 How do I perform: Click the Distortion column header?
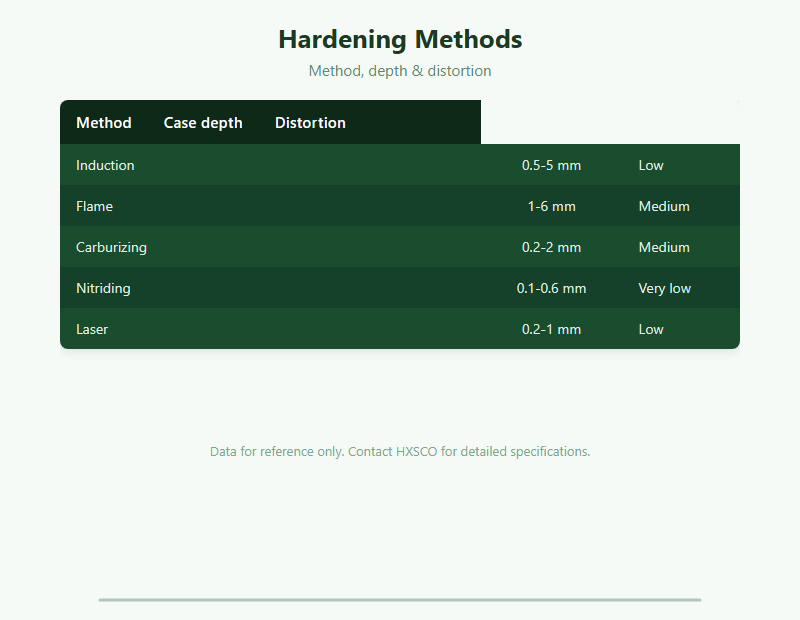tap(310, 122)
